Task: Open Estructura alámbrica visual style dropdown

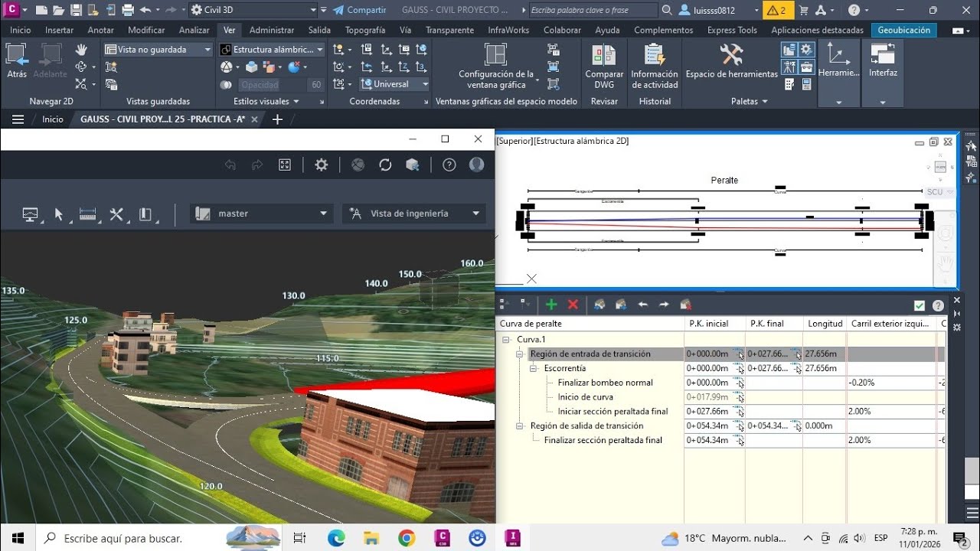Action: click(272, 49)
